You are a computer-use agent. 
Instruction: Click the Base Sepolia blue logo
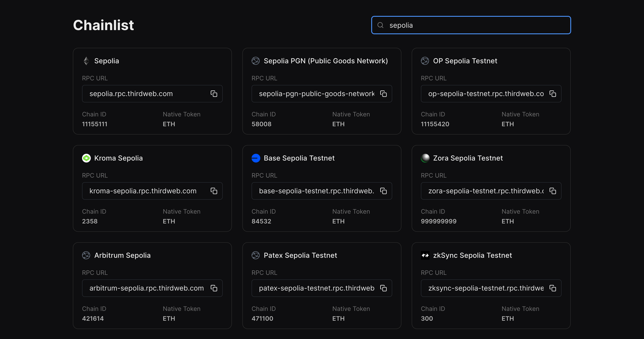click(x=256, y=158)
